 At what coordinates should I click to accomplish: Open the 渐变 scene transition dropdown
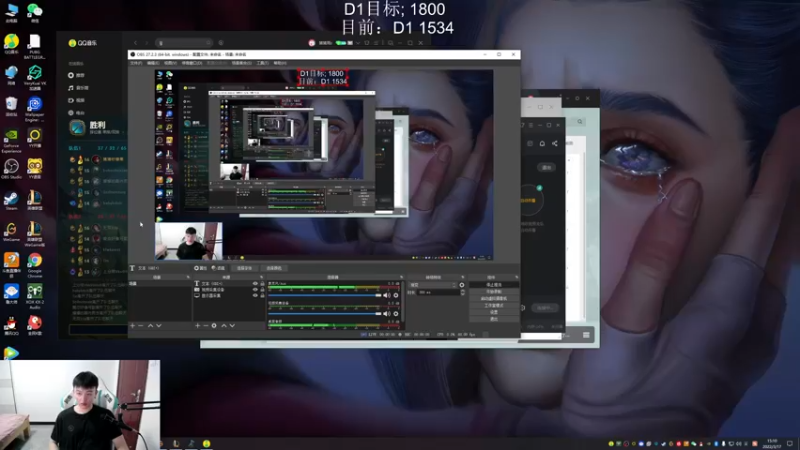432,285
